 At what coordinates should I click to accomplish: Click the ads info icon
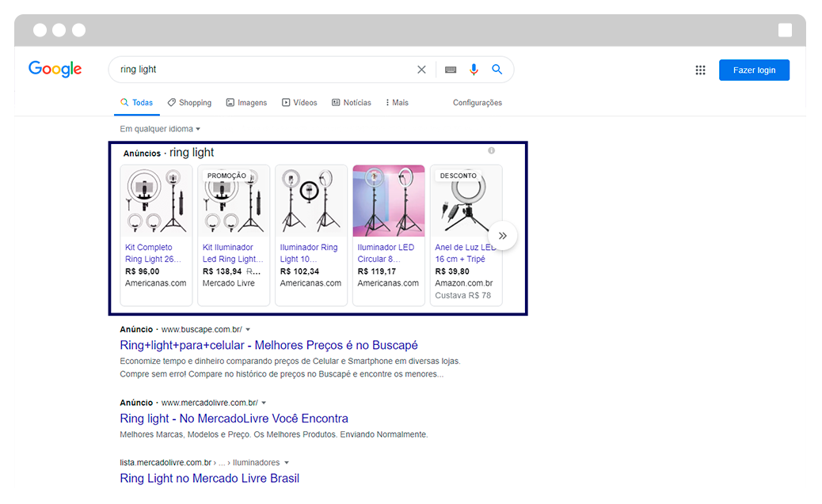click(x=491, y=150)
